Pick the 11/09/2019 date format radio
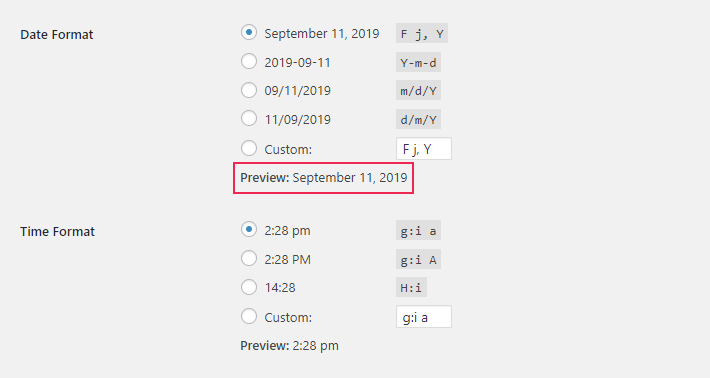This screenshot has width=710, height=378. tap(249, 119)
